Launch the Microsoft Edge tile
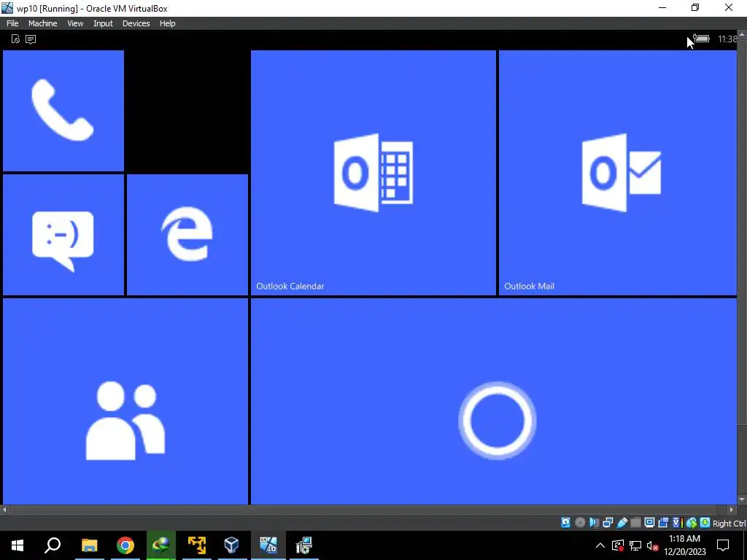Viewport: 747px width, 560px height. coord(187,235)
